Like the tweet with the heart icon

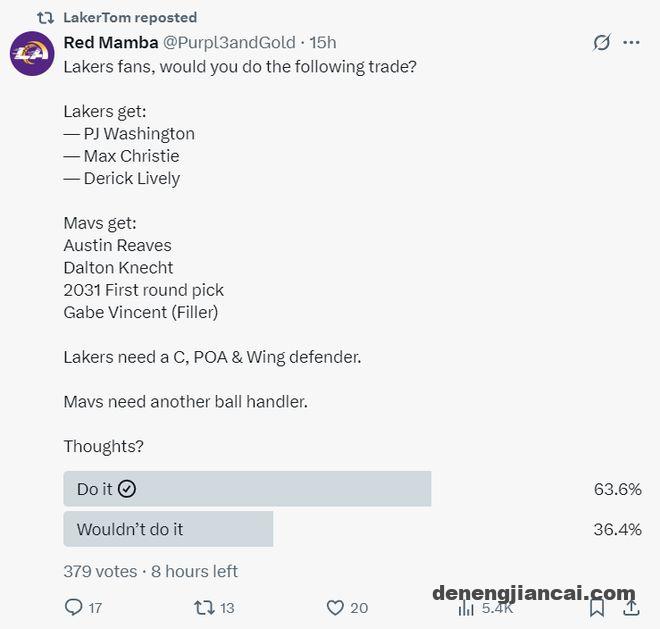click(335, 607)
